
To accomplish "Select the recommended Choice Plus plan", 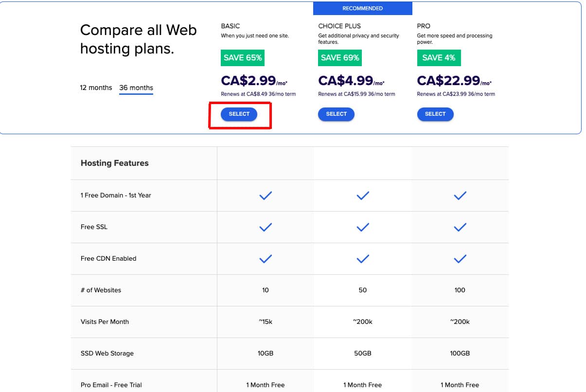I will click(336, 114).
